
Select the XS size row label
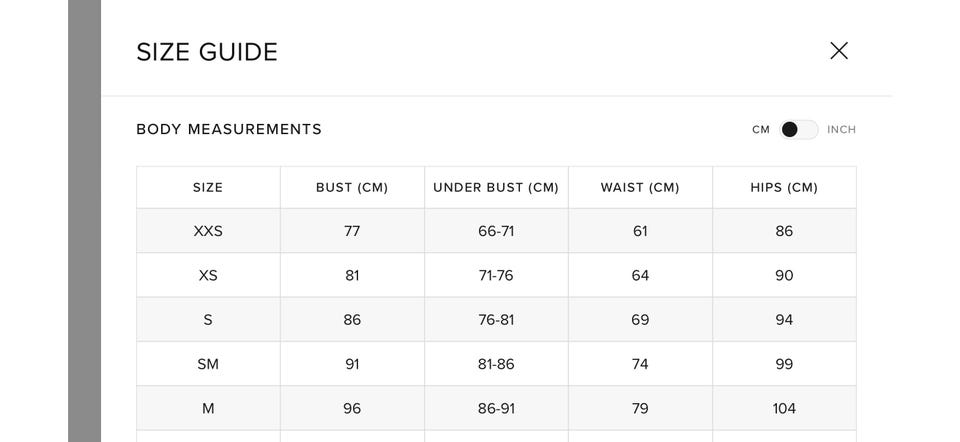(x=208, y=275)
